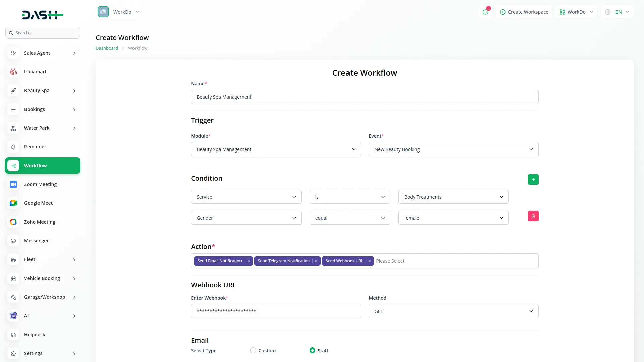This screenshot has height=362, width=644.
Task: Open the Zoom Meeting module
Action: coord(40,184)
